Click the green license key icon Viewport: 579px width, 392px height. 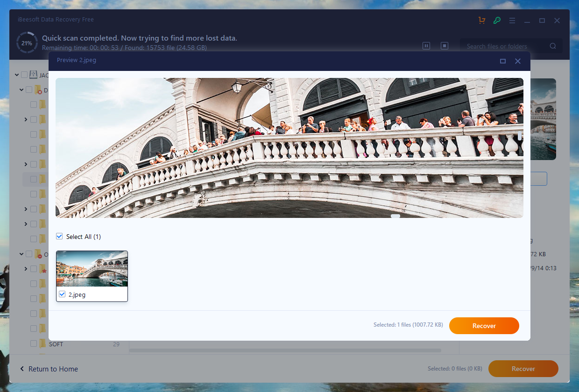[x=497, y=21]
